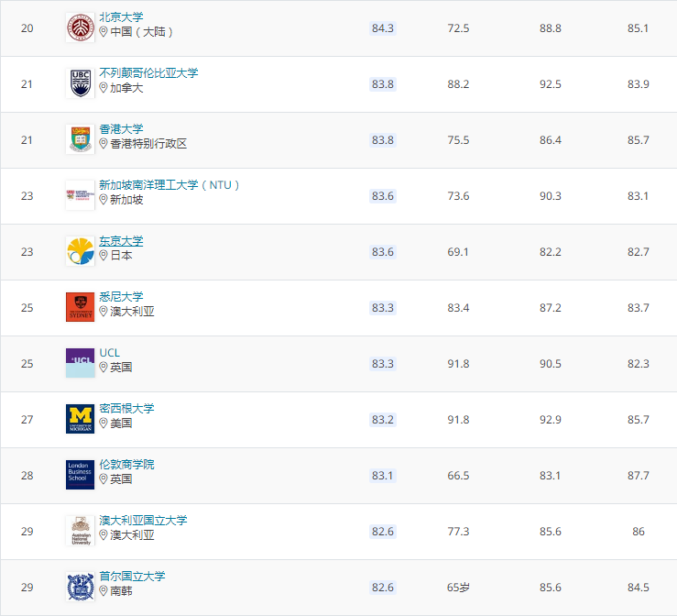
Task: Click the UCL logo thumbnail
Action: click(x=80, y=363)
